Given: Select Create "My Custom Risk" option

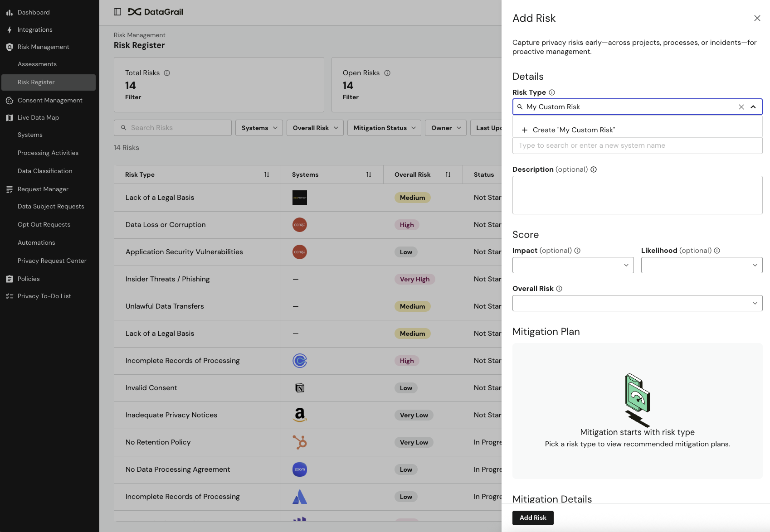Looking at the screenshot, I should (574, 130).
